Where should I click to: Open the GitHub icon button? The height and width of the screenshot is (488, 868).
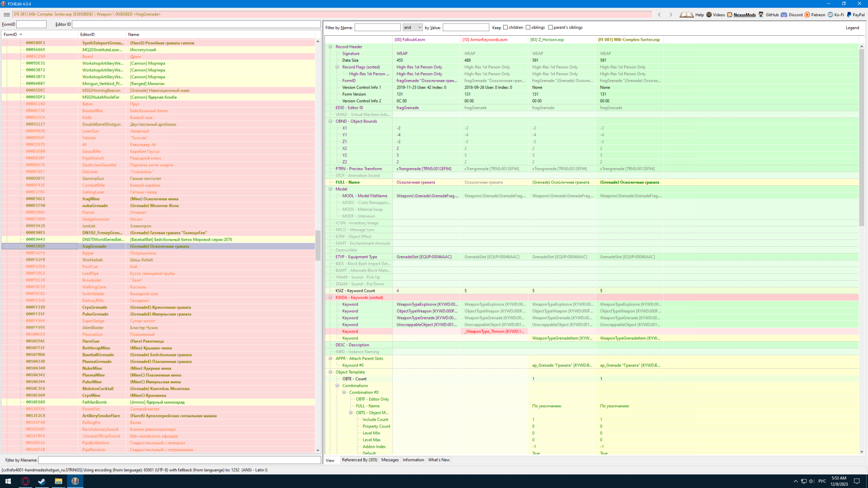point(761,14)
